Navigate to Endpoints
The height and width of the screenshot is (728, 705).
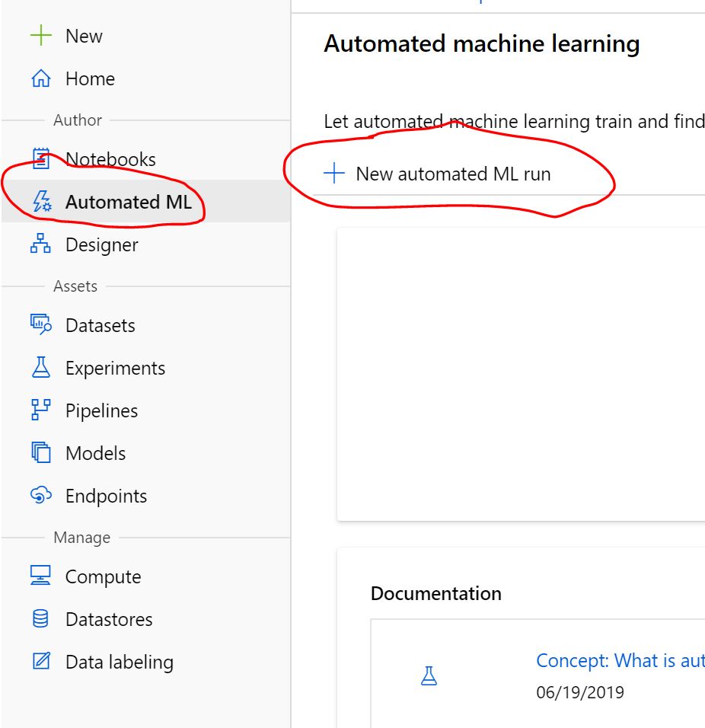click(x=107, y=497)
